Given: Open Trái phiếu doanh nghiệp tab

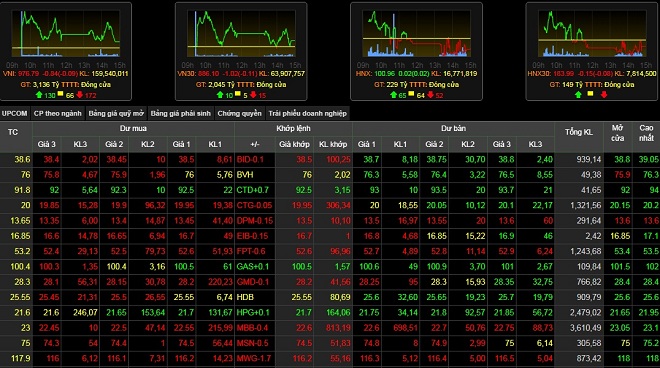Looking at the screenshot, I should [308, 113].
